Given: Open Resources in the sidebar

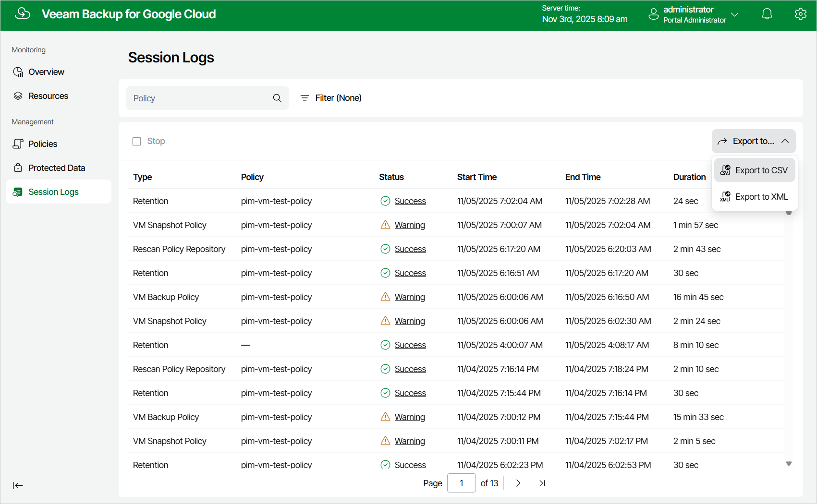Looking at the screenshot, I should click(59, 96).
